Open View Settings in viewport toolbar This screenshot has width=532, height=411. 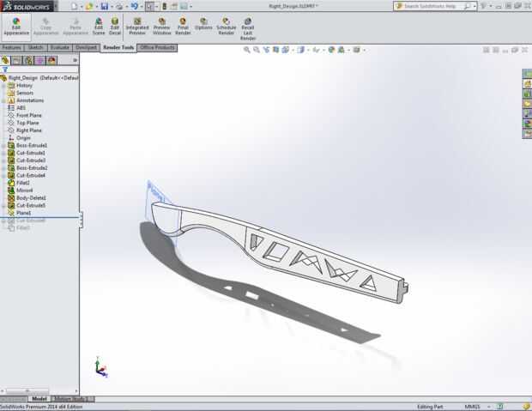tap(357, 50)
